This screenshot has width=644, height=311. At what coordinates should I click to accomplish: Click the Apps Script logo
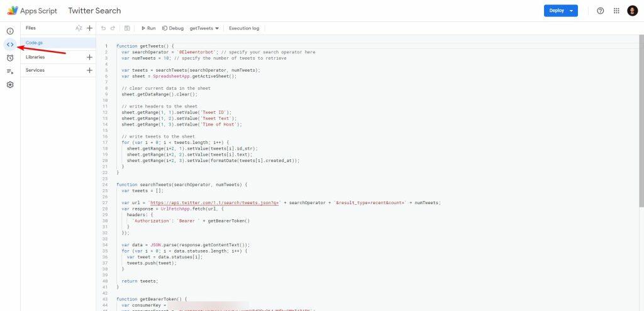(32, 11)
